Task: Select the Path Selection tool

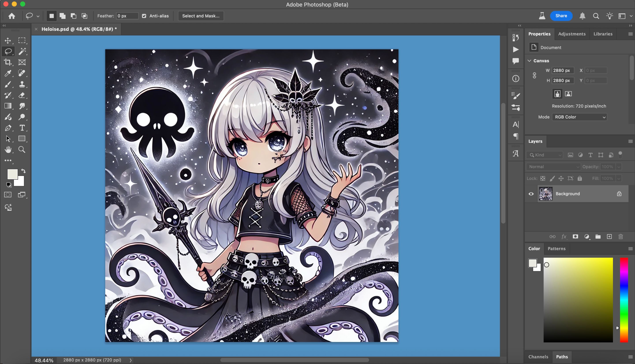Action: [8, 139]
